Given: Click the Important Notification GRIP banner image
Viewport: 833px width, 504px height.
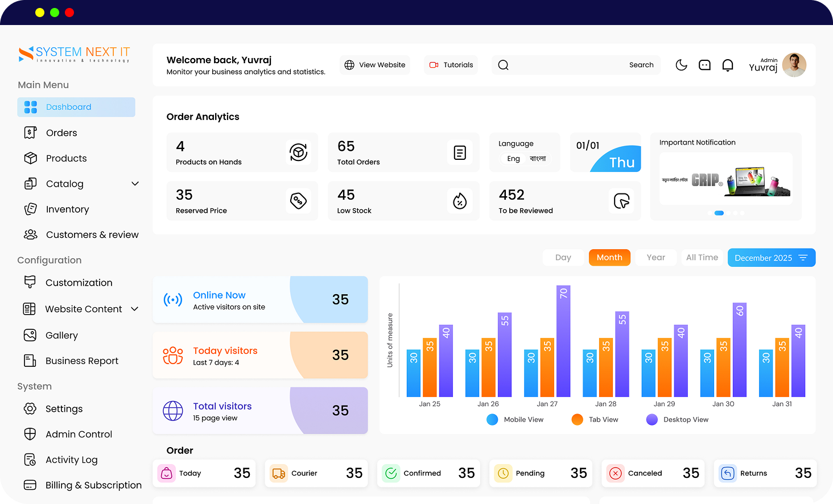Looking at the screenshot, I should (725, 179).
